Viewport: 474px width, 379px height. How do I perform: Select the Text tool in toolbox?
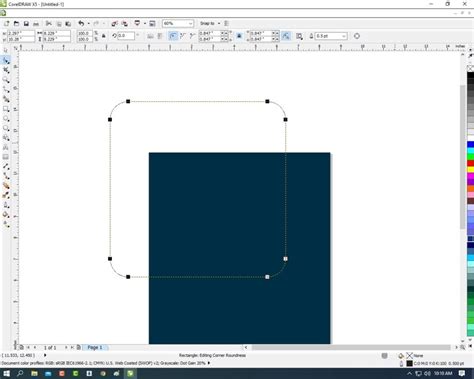tap(6, 147)
